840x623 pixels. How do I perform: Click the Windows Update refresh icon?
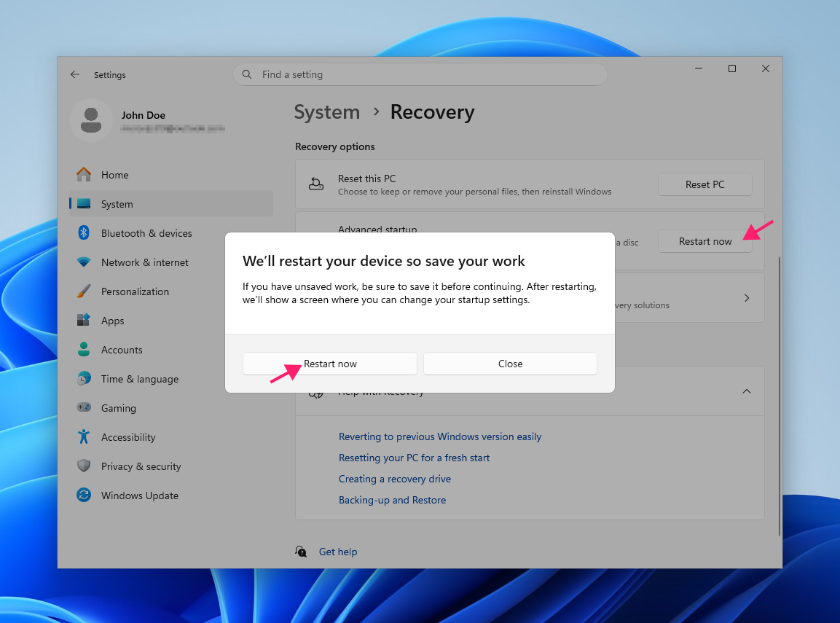tap(84, 495)
